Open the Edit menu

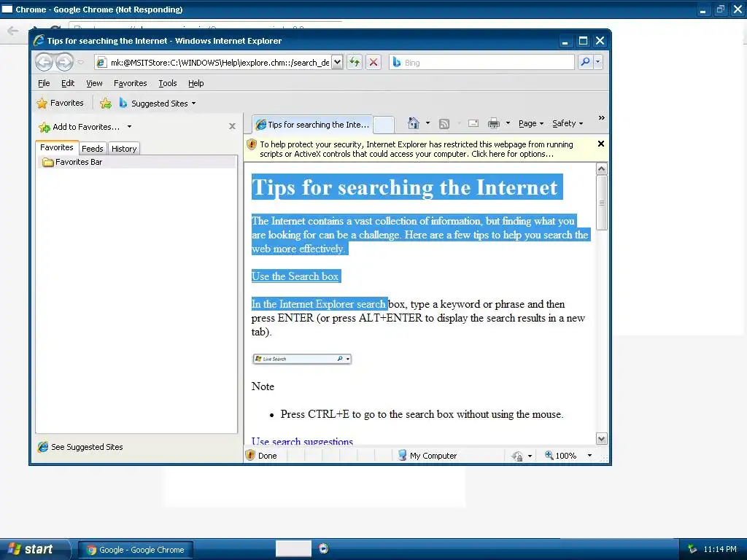tap(68, 83)
